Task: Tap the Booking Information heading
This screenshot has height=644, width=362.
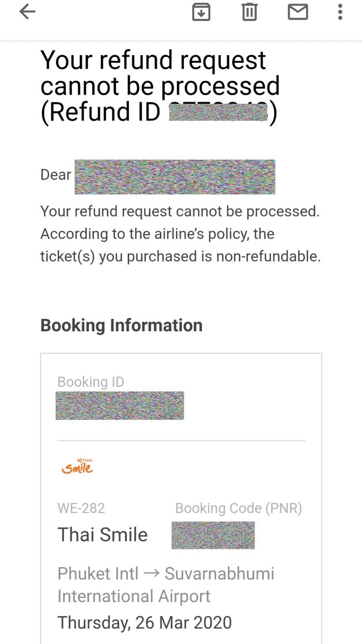Action: coord(121,325)
